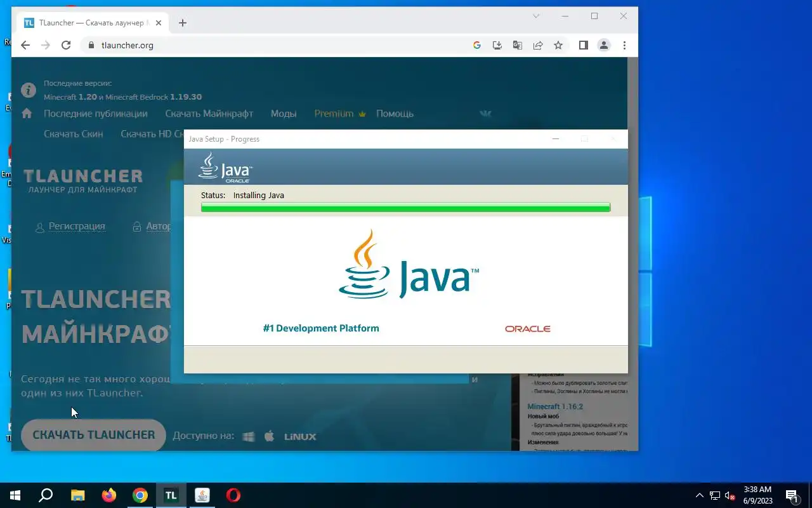Open Chrome three-dot menu

point(624,45)
